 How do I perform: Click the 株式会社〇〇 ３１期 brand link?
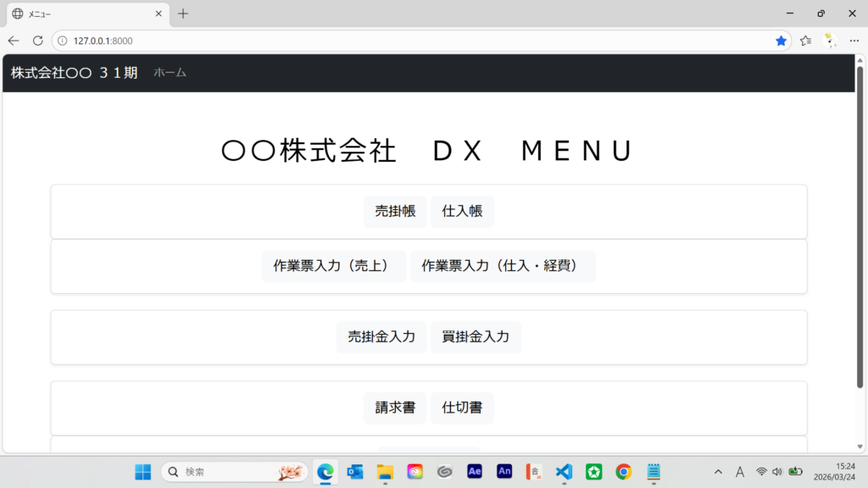(74, 73)
